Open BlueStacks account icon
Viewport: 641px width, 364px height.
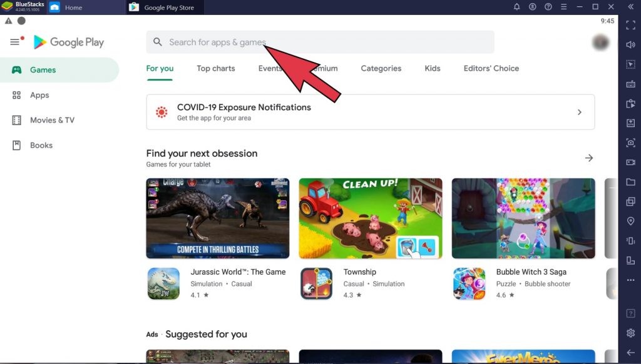pos(532,7)
